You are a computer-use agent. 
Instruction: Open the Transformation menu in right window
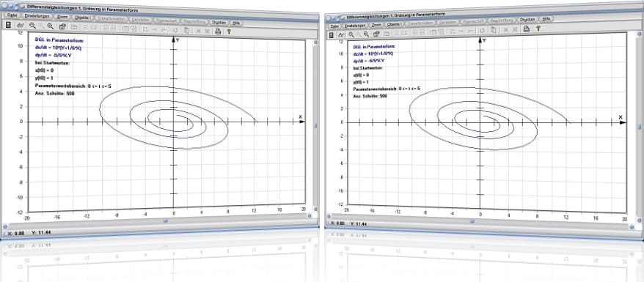click(x=420, y=23)
